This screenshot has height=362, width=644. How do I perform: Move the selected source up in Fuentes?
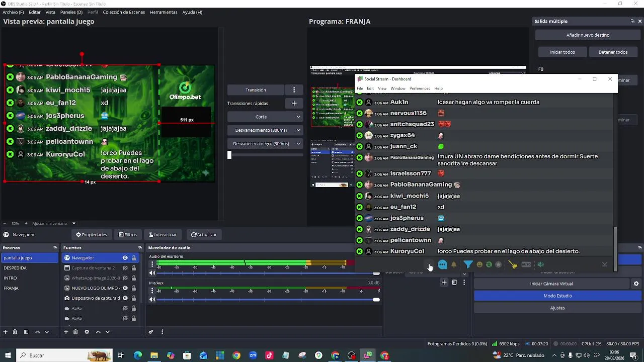98,332
